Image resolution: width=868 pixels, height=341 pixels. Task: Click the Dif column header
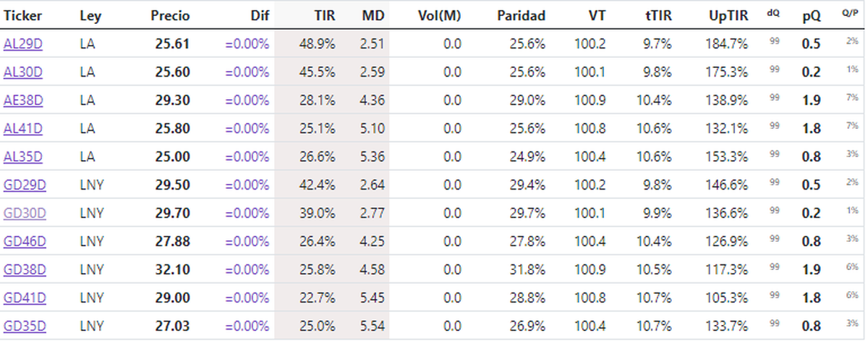click(259, 15)
